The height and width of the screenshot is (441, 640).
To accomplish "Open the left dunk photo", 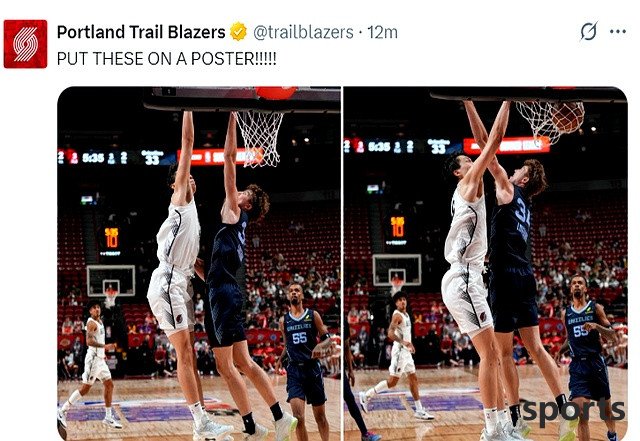I will (x=199, y=263).
